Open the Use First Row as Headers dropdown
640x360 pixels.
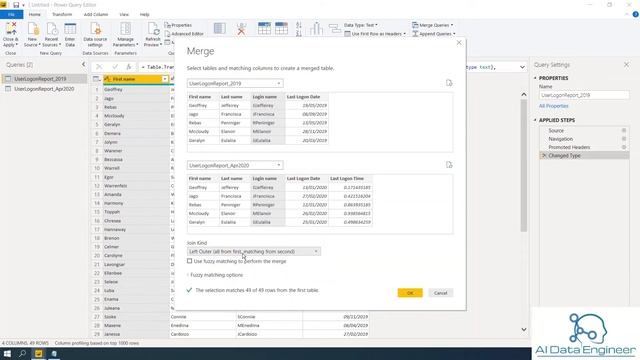coord(375,34)
